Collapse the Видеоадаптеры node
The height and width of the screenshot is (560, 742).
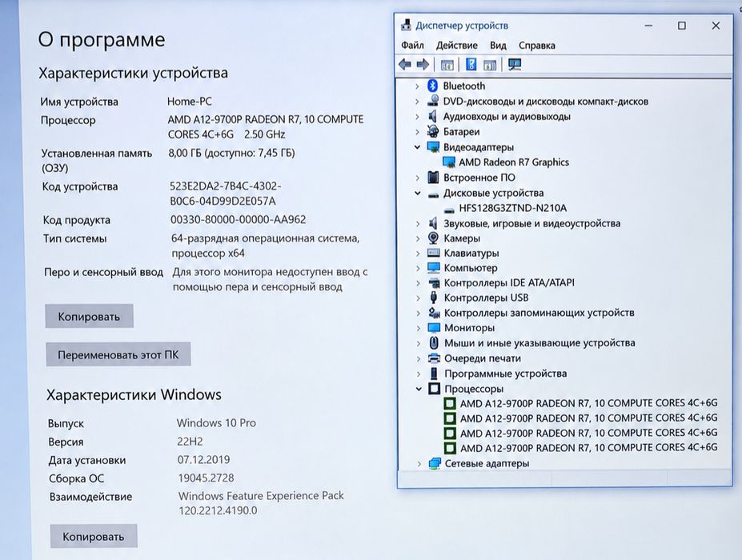point(417,147)
